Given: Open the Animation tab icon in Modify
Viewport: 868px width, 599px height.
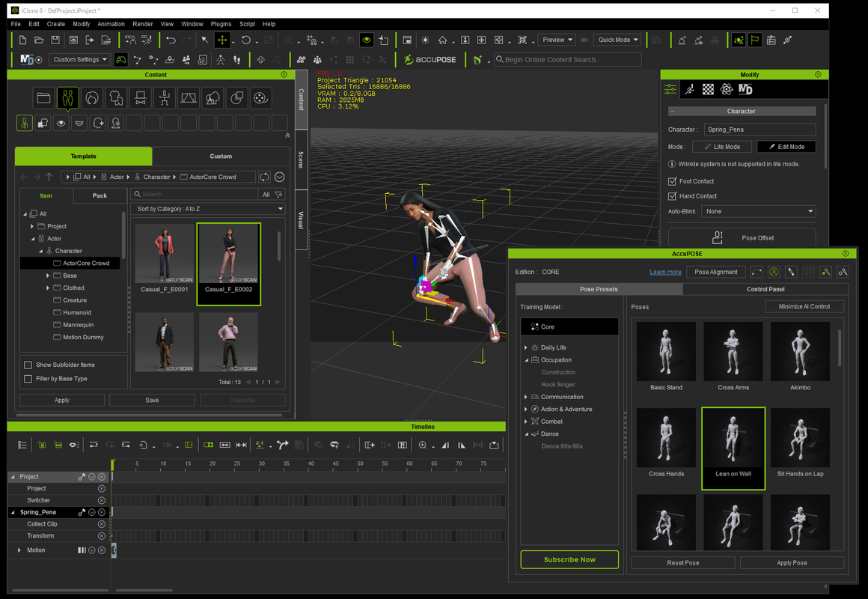Looking at the screenshot, I should click(x=689, y=90).
